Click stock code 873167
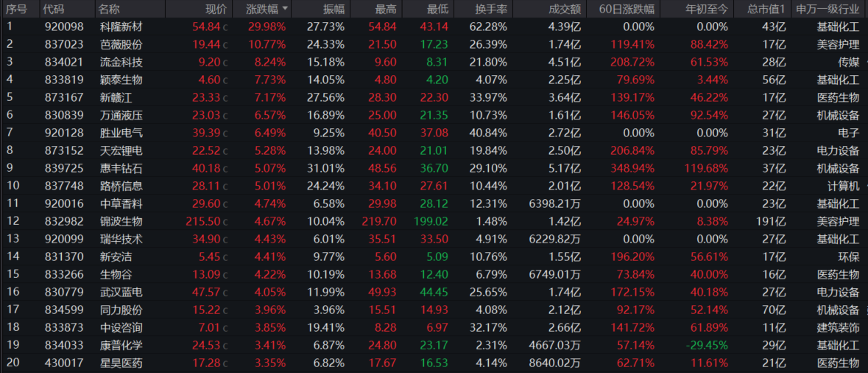 click(63, 97)
